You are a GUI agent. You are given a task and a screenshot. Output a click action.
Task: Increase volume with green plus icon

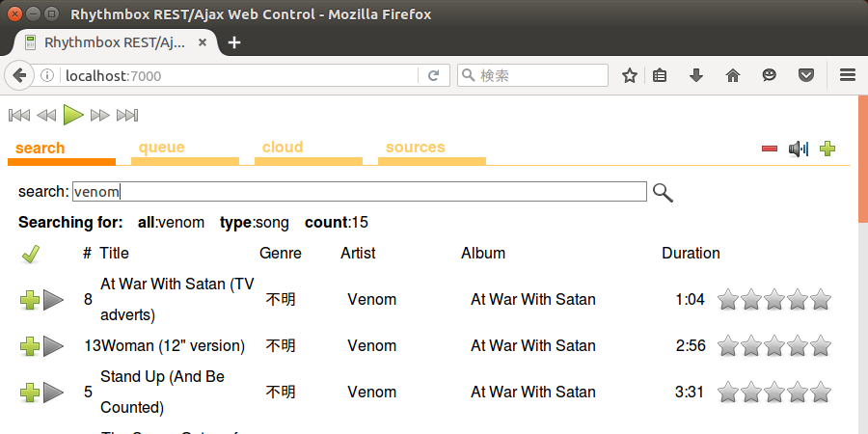coord(827,149)
